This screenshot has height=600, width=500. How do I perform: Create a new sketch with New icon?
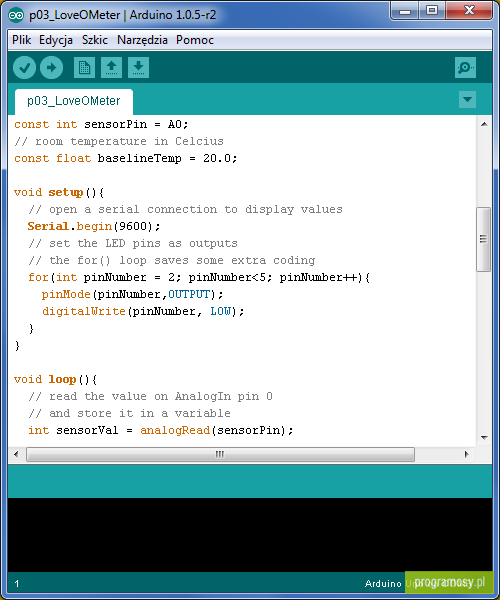coord(84,68)
